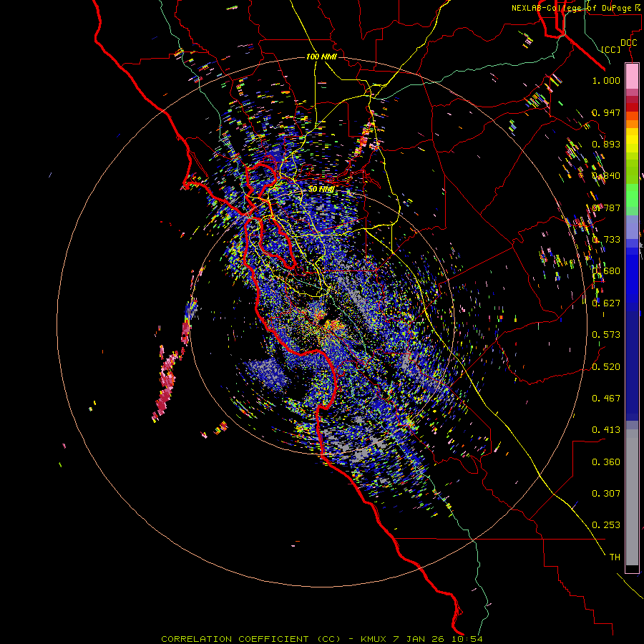The width and height of the screenshot is (644, 644).
Task: Click the 0.573 scale value
Action: 606,335
